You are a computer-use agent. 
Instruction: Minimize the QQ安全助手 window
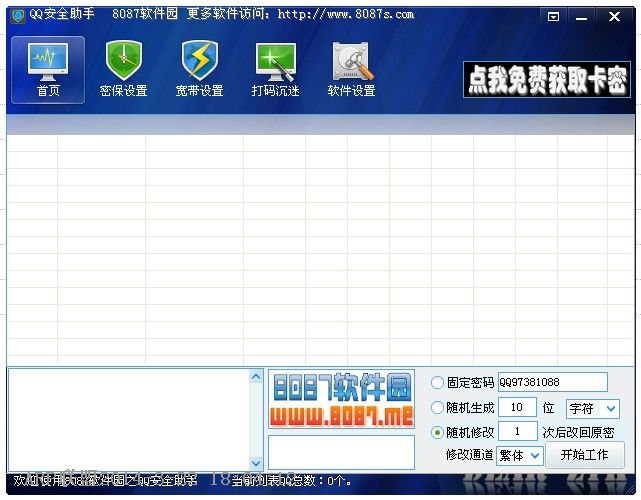coord(581,17)
